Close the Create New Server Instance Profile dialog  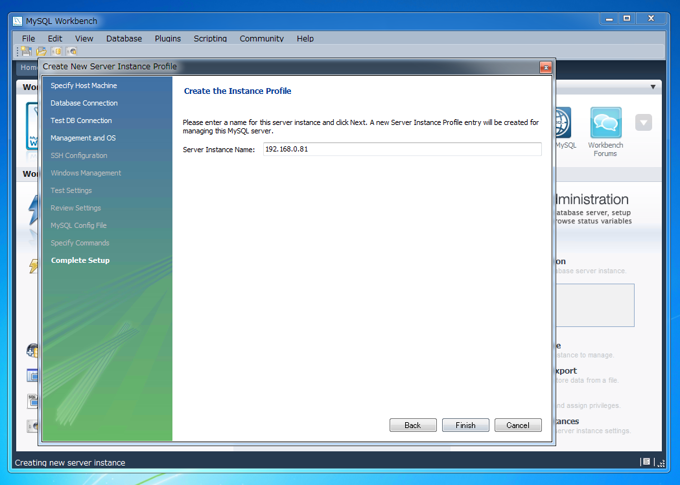click(546, 67)
